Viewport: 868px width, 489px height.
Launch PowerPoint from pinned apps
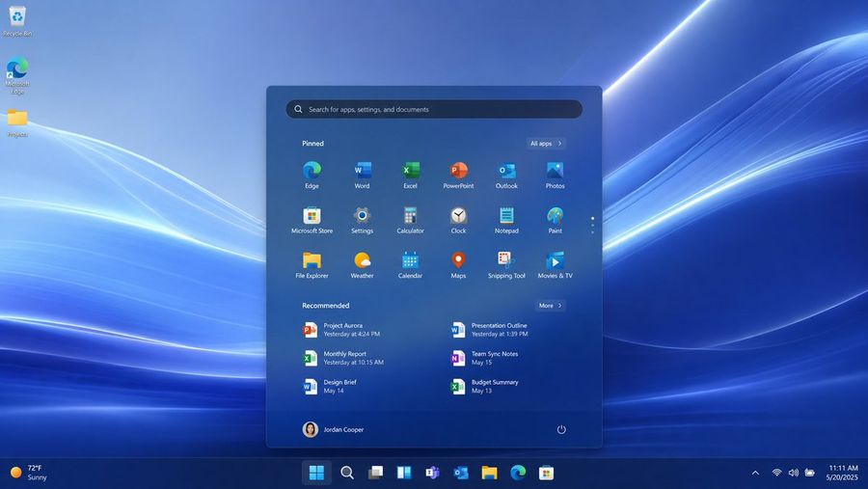(458, 175)
